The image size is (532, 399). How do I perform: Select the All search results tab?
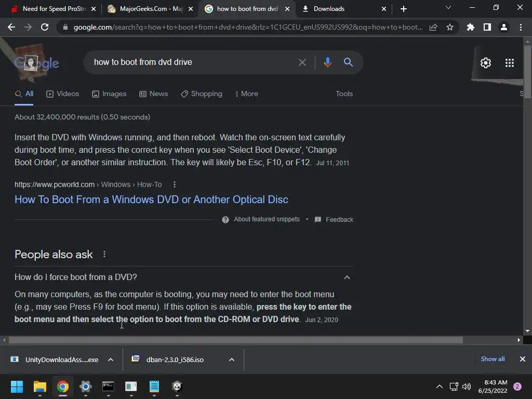[x=24, y=94]
